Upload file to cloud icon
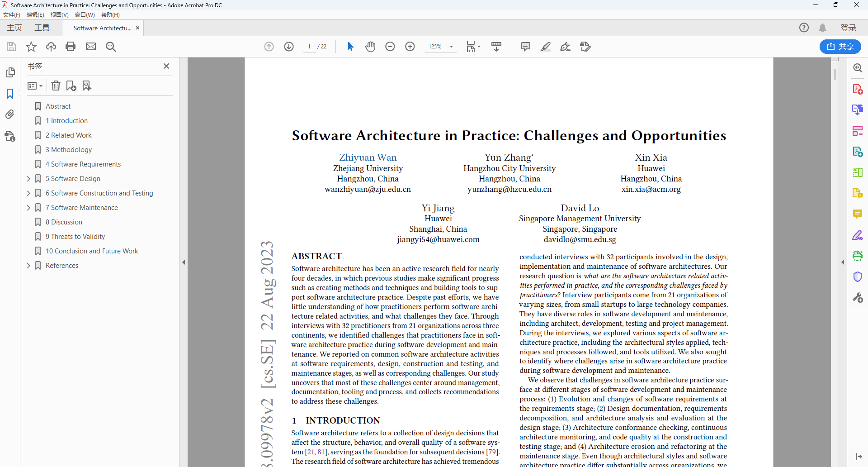Viewport: 868px width, 467px height. (x=51, y=47)
